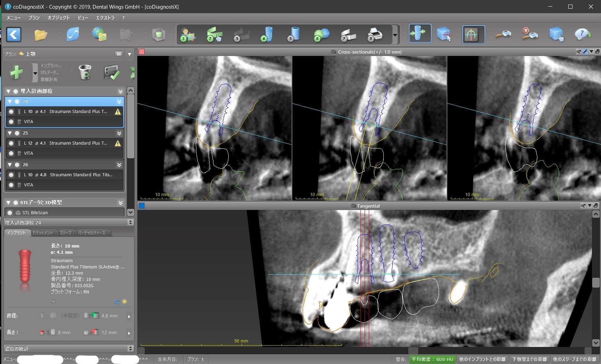
Task: Open the plan list menu button
Action: (x=119, y=54)
